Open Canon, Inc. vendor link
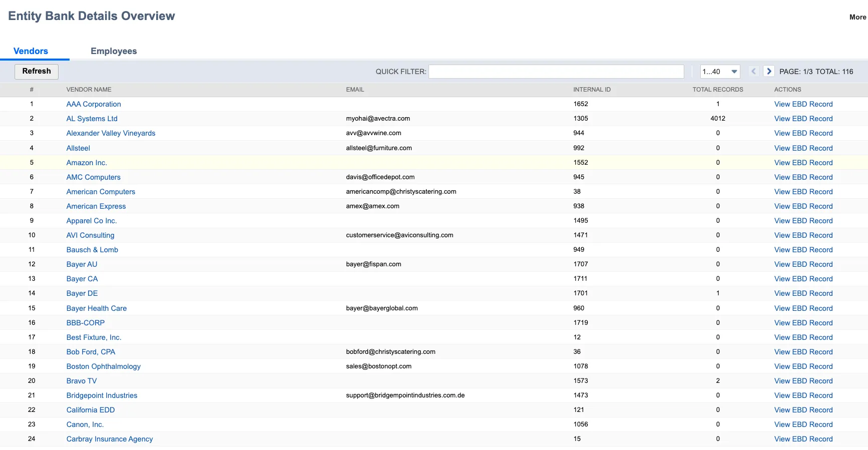 (x=85, y=424)
